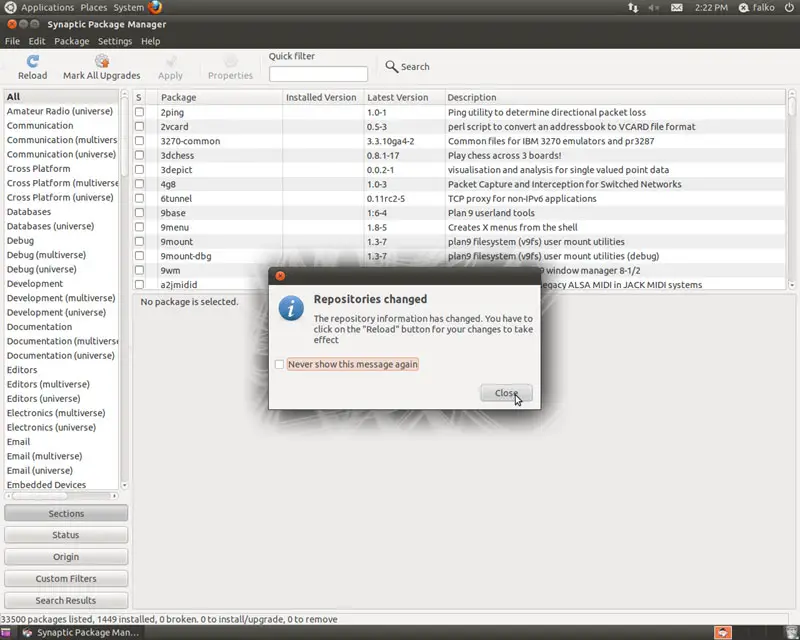
Task: Open the falko user menu
Action: pos(757,8)
